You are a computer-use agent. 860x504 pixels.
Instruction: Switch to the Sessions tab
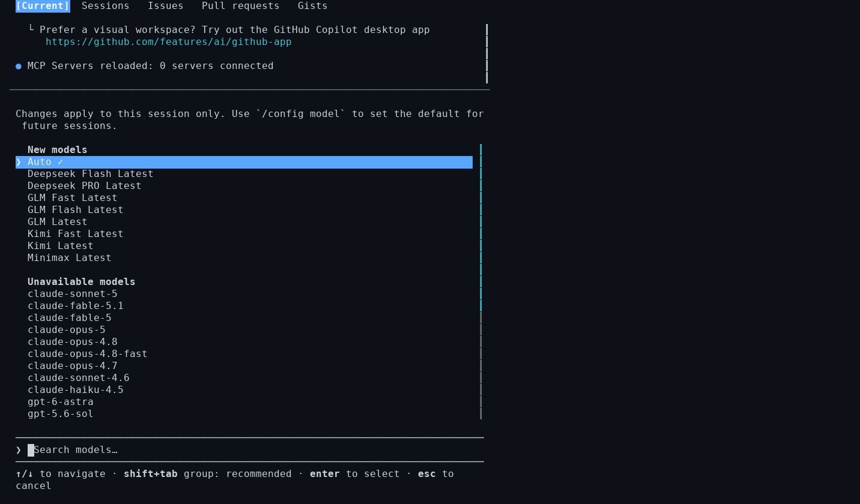(x=106, y=6)
